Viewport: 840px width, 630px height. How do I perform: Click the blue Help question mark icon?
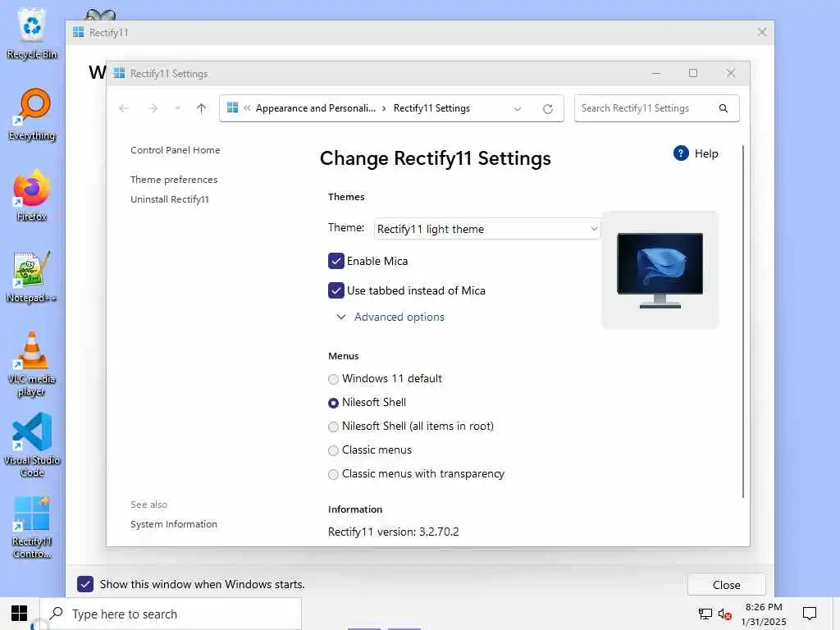(x=681, y=153)
